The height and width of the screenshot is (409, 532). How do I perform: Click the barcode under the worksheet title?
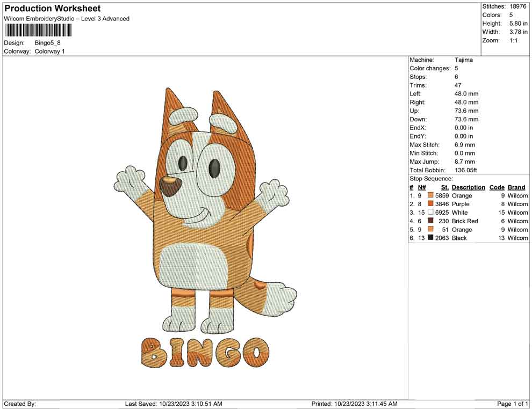click(38, 31)
